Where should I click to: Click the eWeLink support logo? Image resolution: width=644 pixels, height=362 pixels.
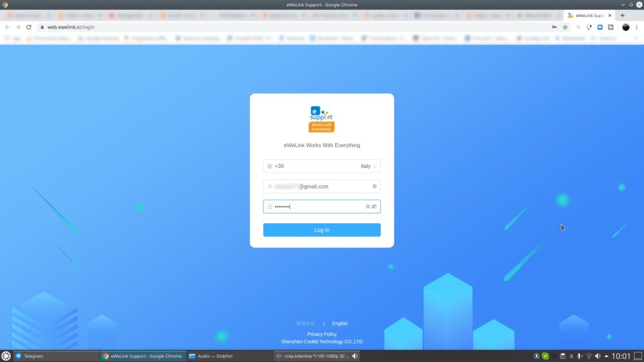point(321,119)
